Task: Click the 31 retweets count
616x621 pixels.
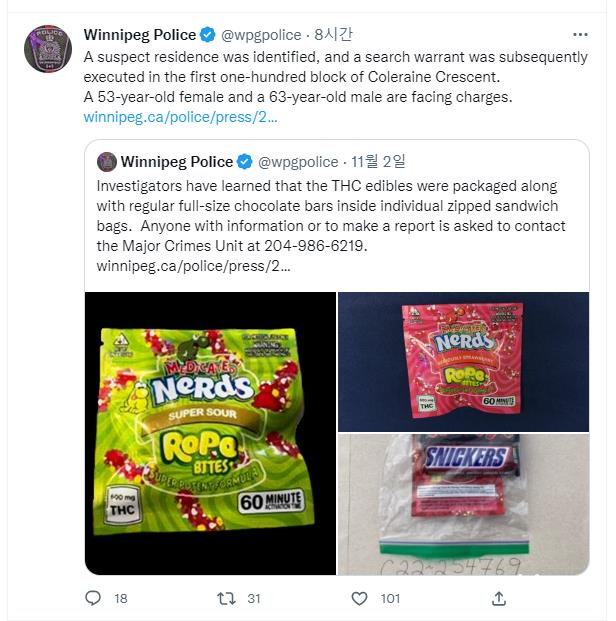Action: click(254, 598)
